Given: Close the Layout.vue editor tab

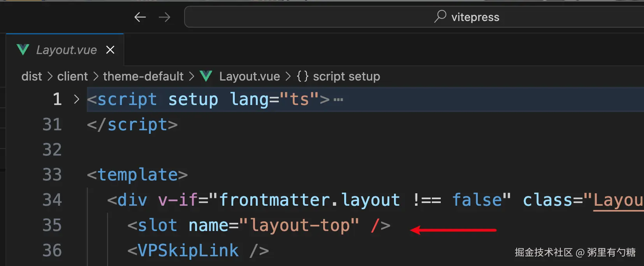Looking at the screenshot, I should point(110,50).
